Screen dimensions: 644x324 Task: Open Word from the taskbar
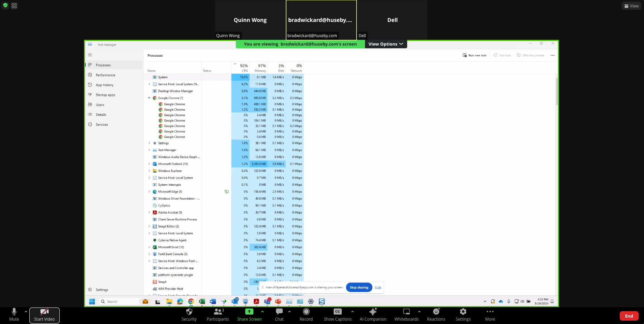pyautogui.click(x=213, y=301)
